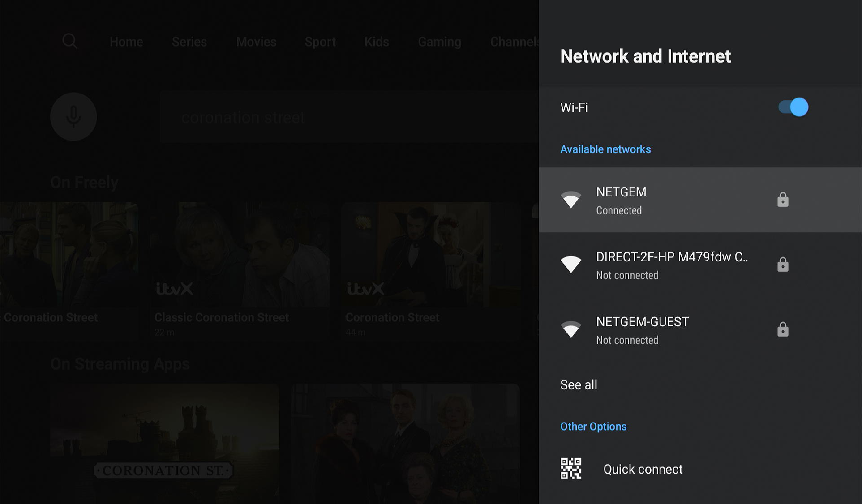This screenshot has height=504, width=862.
Task: Click the Connected status under NETGEM
Action: [x=619, y=210]
